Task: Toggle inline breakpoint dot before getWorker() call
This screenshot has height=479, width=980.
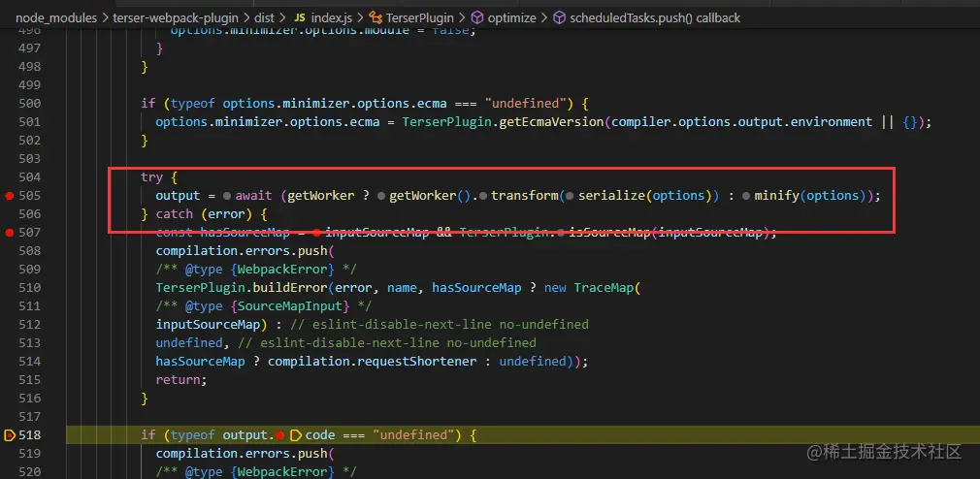Action: tap(381, 196)
